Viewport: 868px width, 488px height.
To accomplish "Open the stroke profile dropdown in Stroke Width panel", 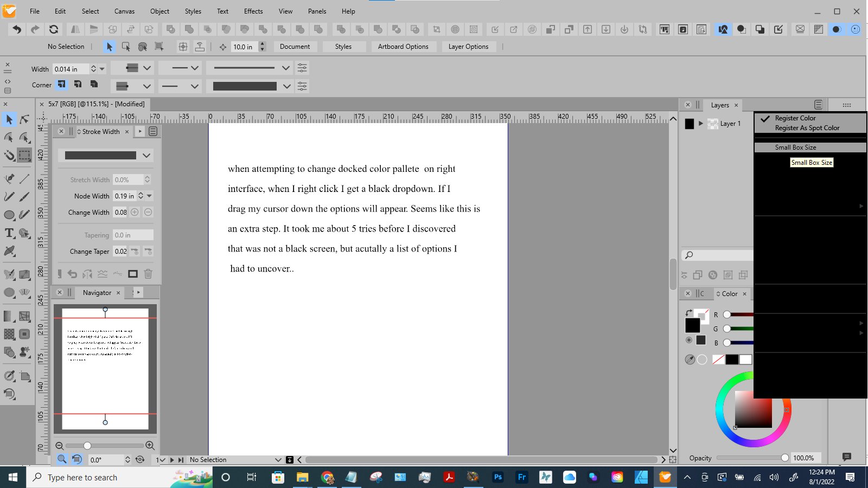I will tap(146, 156).
